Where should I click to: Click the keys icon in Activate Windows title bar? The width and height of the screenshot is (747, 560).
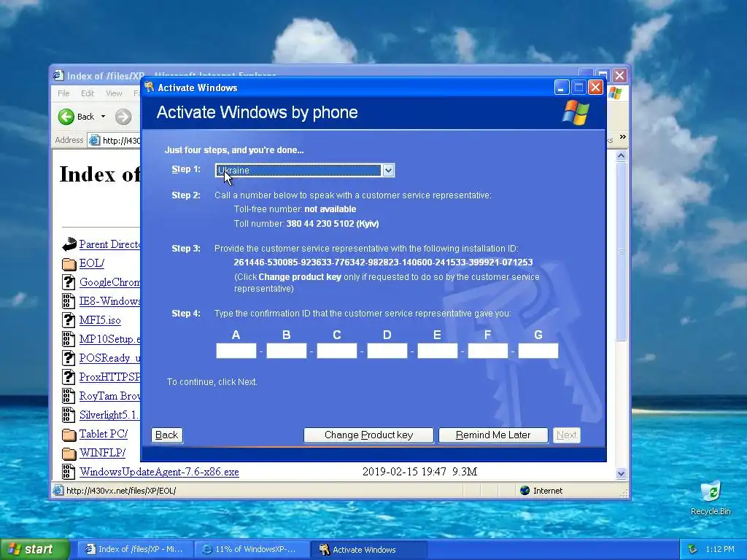[x=150, y=87]
